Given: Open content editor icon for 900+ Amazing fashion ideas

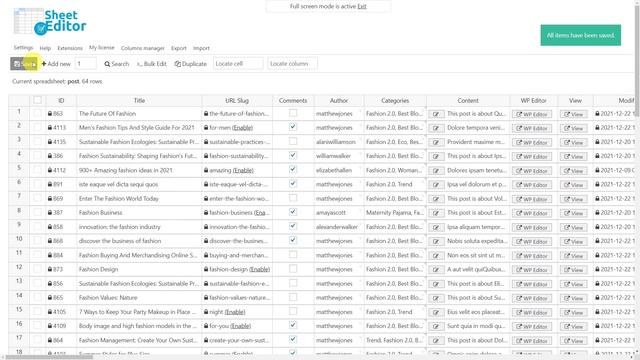Looking at the screenshot, I should [x=436, y=171].
